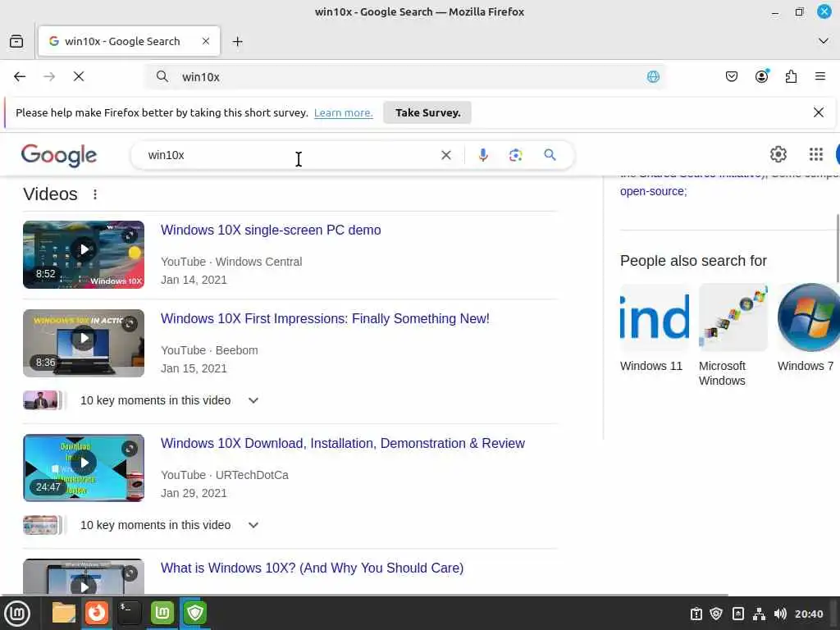Click the clock showing 20:40
Viewport: 840px width, 630px height.
[x=809, y=614]
